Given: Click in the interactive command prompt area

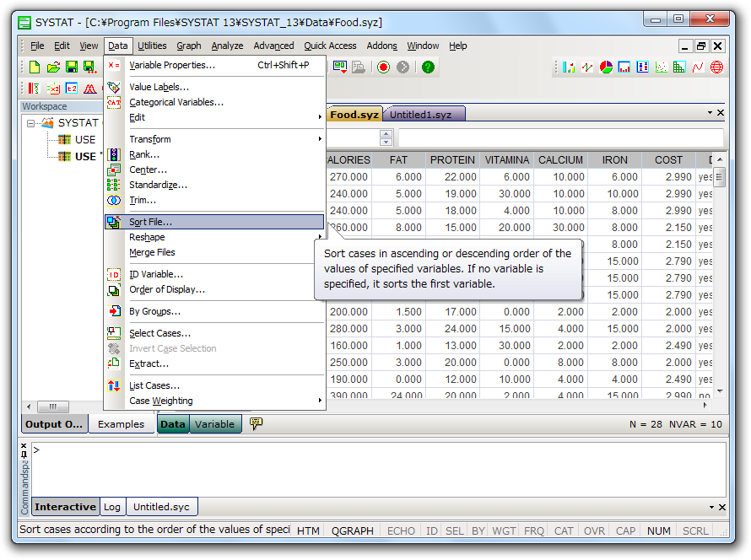Looking at the screenshot, I should 379,469.
